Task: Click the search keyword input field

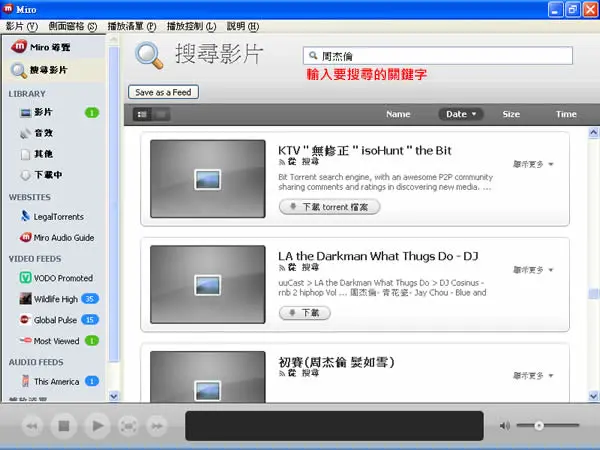Action: [x=438, y=56]
